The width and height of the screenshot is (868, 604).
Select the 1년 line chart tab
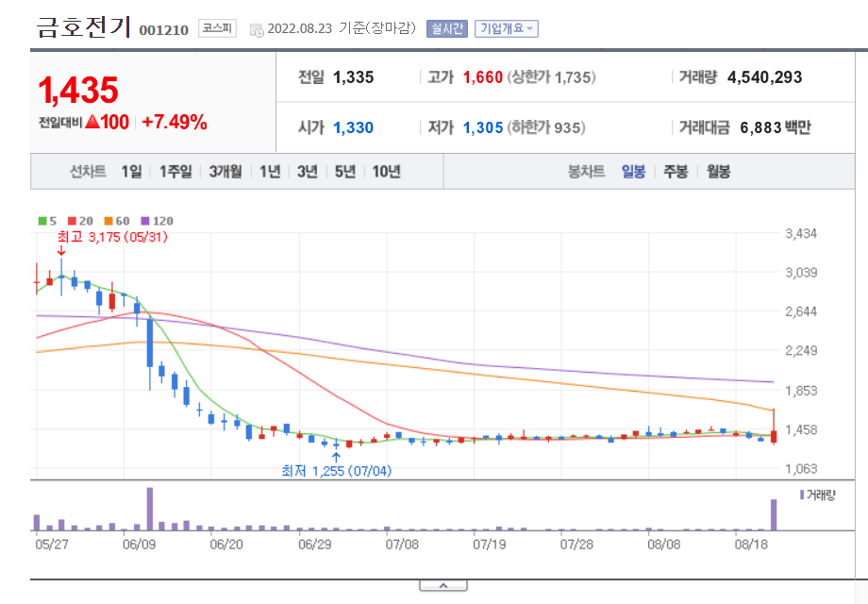270,172
